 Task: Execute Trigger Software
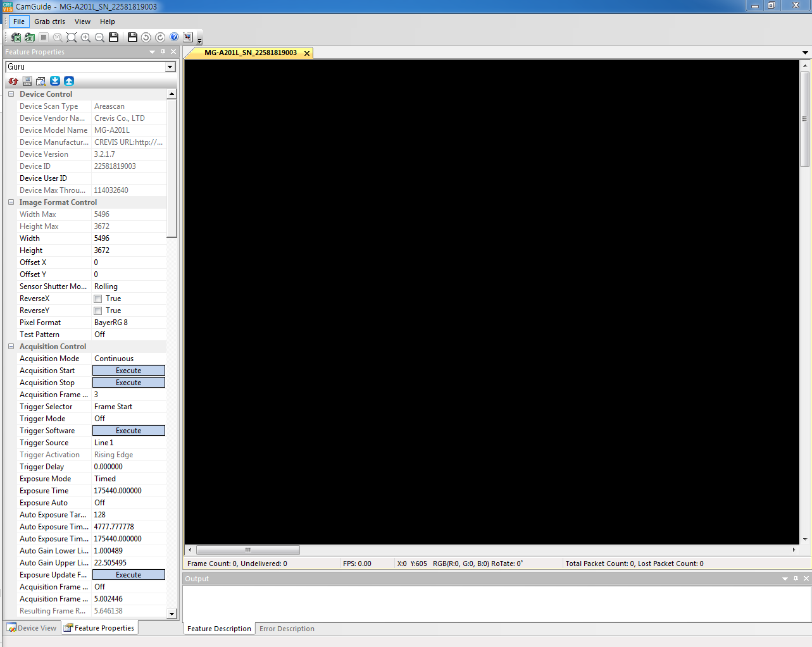pos(128,431)
